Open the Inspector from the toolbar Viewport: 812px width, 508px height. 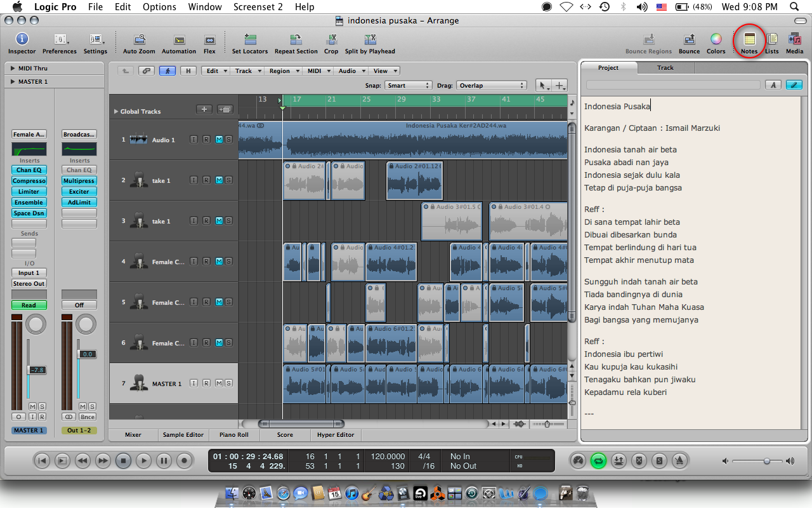point(22,39)
